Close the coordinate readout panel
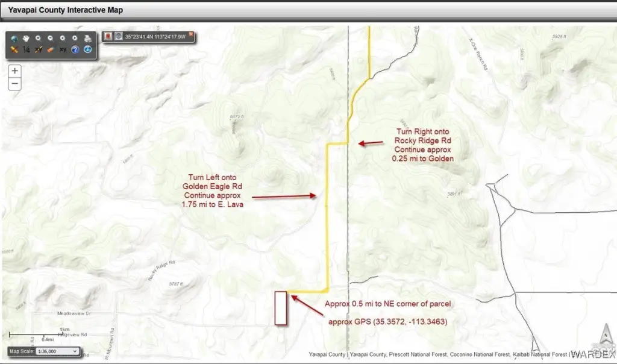 pyautogui.click(x=191, y=34)
